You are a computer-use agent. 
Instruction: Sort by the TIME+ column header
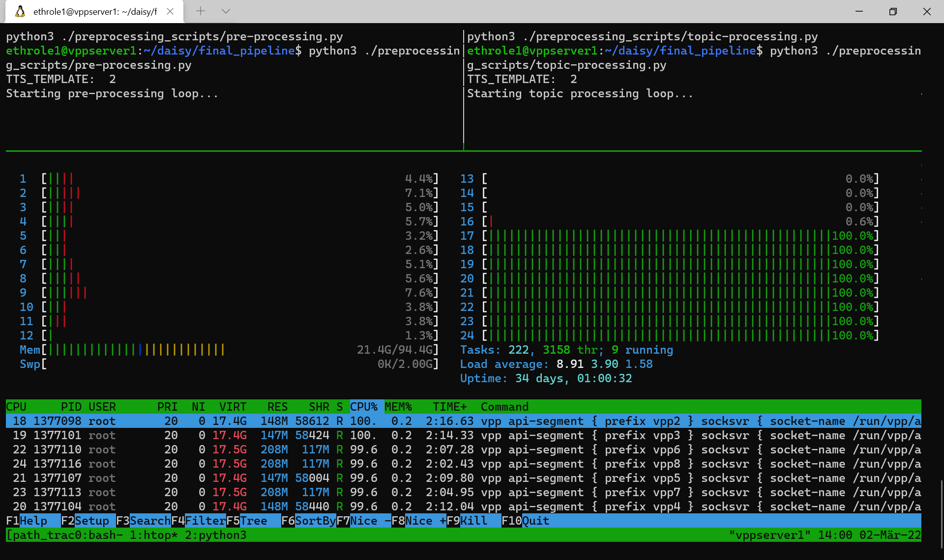[450, 407]
